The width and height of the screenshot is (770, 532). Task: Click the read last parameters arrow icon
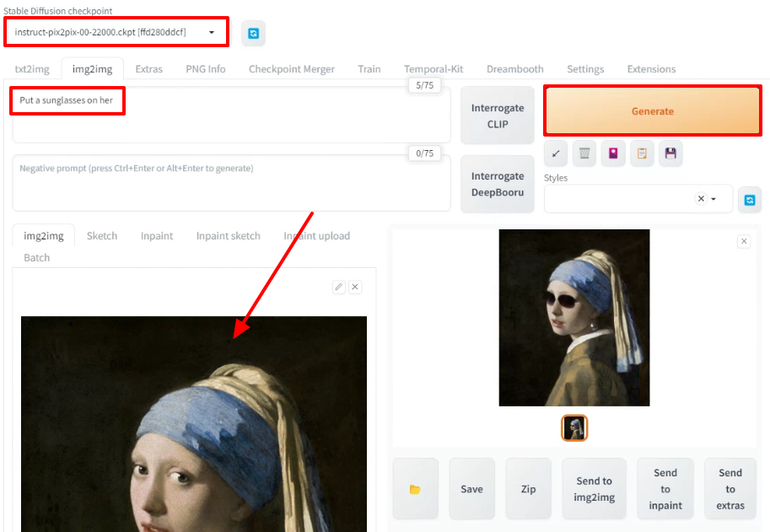(556, 153)
